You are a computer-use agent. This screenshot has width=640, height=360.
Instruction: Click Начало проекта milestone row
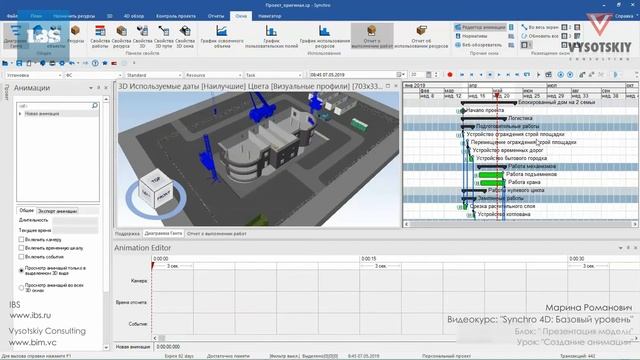click(484, 110)
